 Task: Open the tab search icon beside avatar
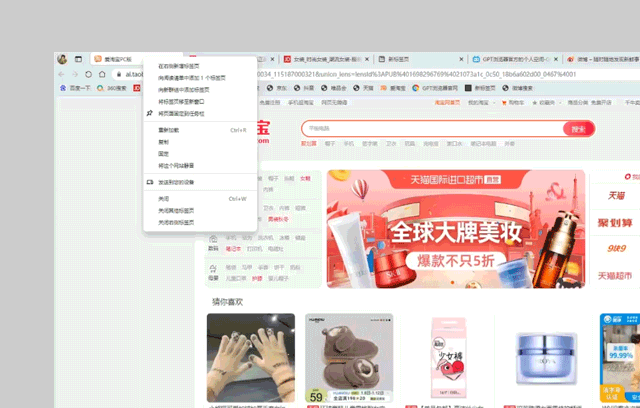78,59
